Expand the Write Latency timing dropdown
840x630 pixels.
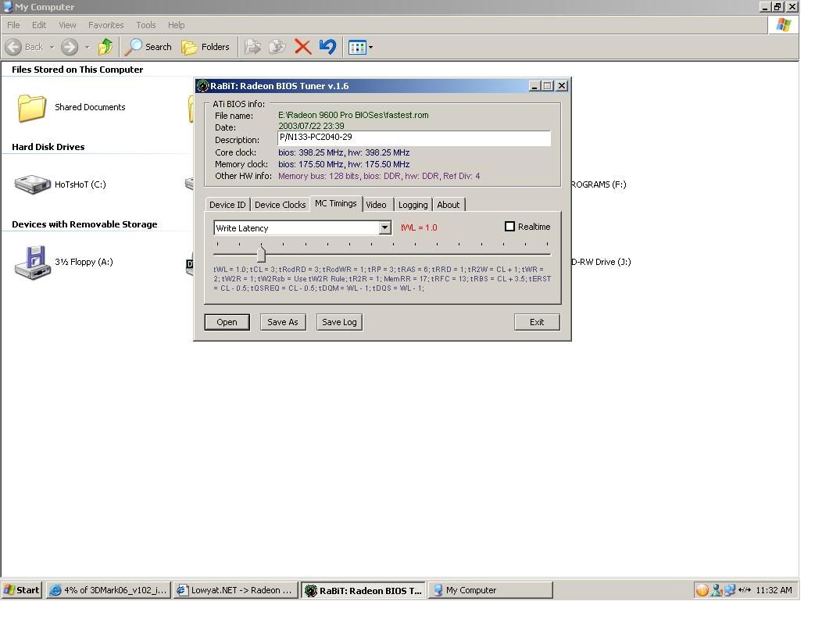[x=384, y=228]
